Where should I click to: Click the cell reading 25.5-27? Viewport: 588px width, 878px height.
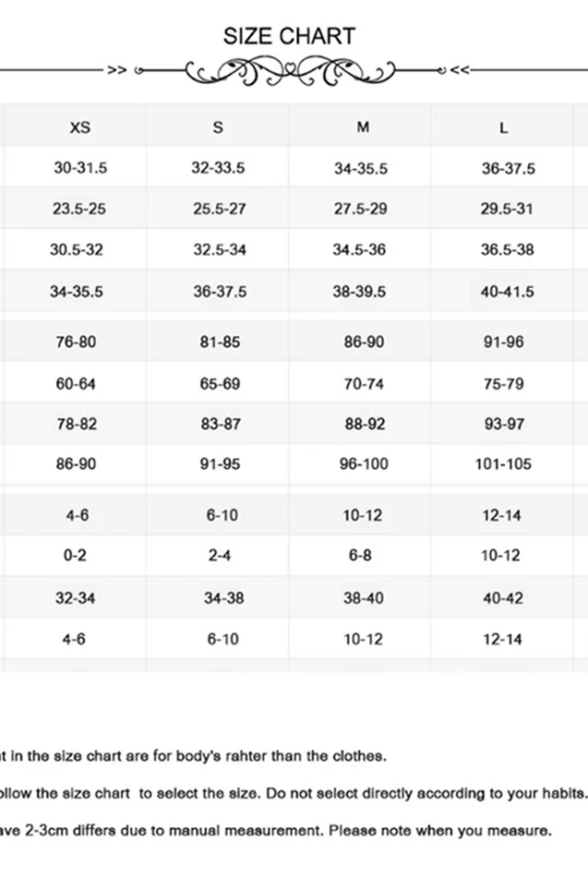(x=220, y=209)
